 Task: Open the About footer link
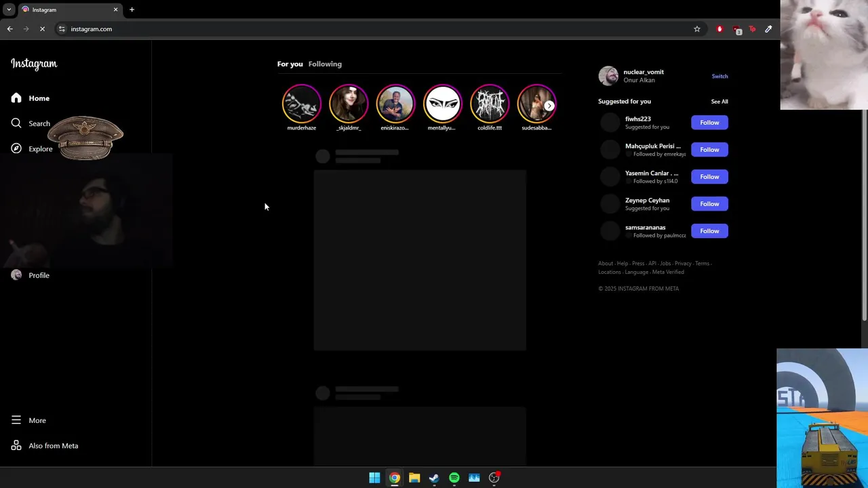[x=606, y=263]
